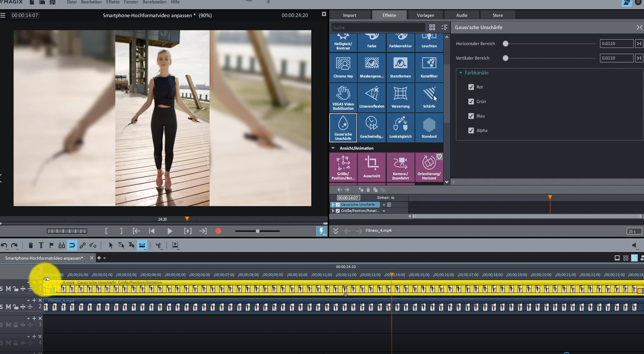Uncheck the Rot color channel

click(471, 87)
